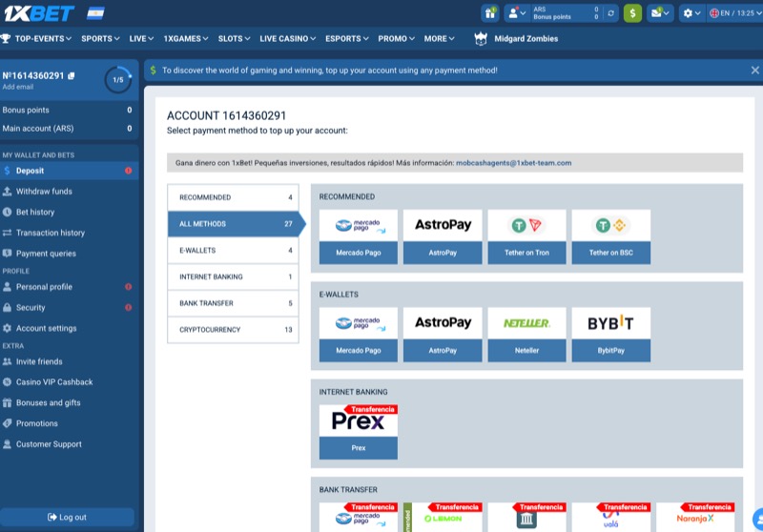Click the 1XBET logo
Image resolution: width=763 pixels, height=532 pixels.
[x=39, y=13]
